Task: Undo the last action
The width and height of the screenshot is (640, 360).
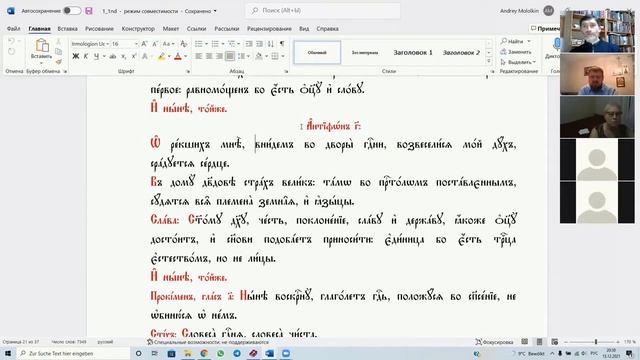Action: (x=11, y=41)
